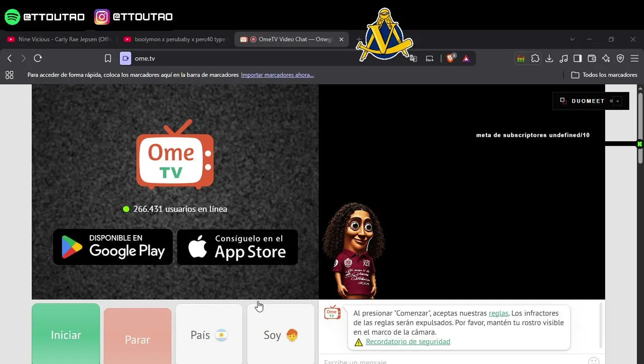Viewport: 644px width, 364px height.
Task: Click the meta de subscriptores text
Action: coord(533,135)
